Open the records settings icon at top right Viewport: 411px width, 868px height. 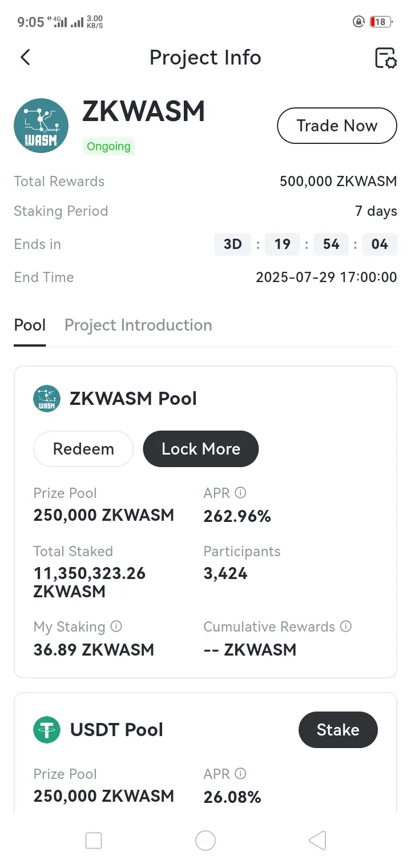coord(385,58)
